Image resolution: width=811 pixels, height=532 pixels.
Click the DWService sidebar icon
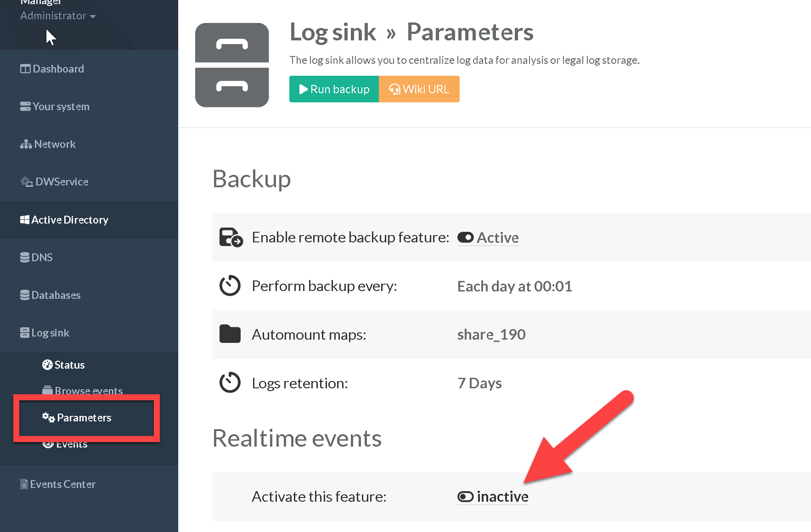pos(26,182)
